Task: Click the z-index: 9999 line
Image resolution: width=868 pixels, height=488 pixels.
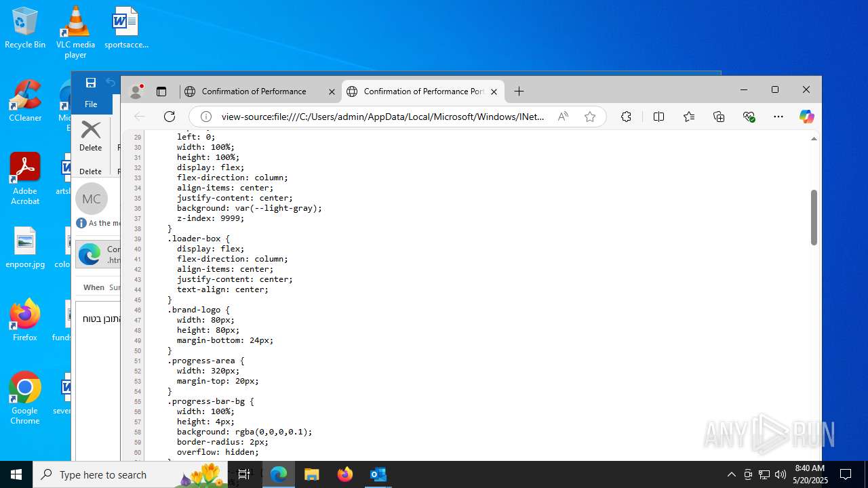Action: pos(210,218)
